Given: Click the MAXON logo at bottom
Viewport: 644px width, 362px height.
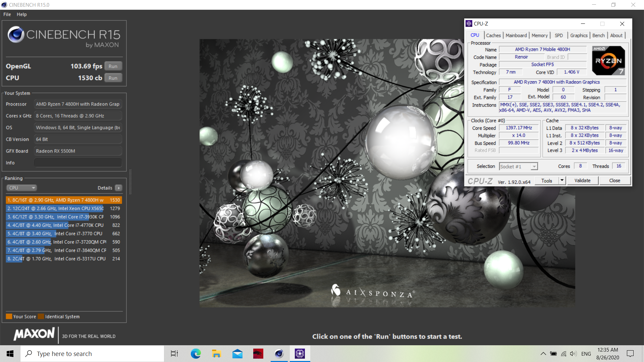Looking at the screenshot, I should click(34, 334).
